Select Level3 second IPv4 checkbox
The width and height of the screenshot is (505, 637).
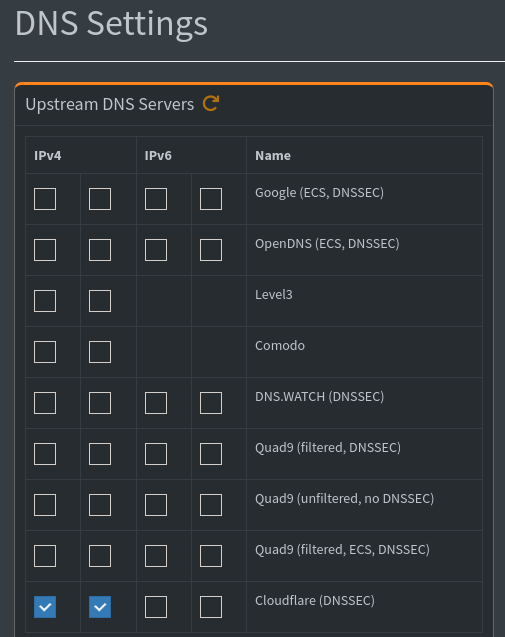(x=100, y=301)
